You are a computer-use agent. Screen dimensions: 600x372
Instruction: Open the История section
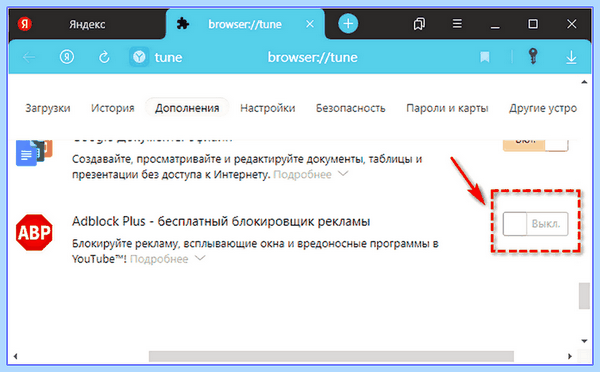coord(112,108)
